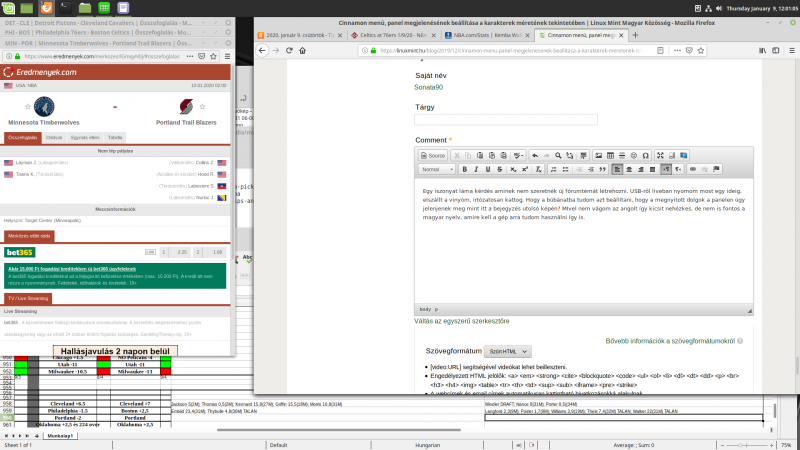Bookmark the Linux Mint page with the star

coord(701,51)
